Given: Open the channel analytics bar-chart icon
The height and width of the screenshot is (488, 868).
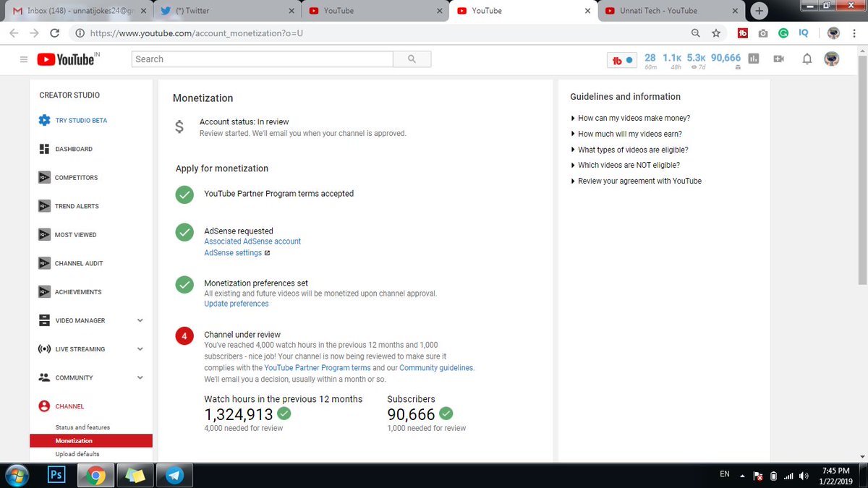Looking at the screenshot, I should pyautogui.click(x=754, y=59).
